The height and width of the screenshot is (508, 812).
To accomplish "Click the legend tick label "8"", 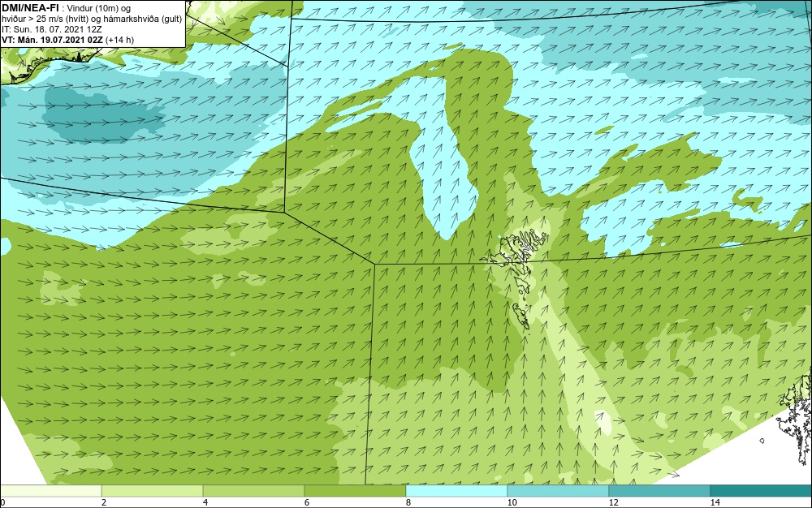I will [x=408, y=503].
